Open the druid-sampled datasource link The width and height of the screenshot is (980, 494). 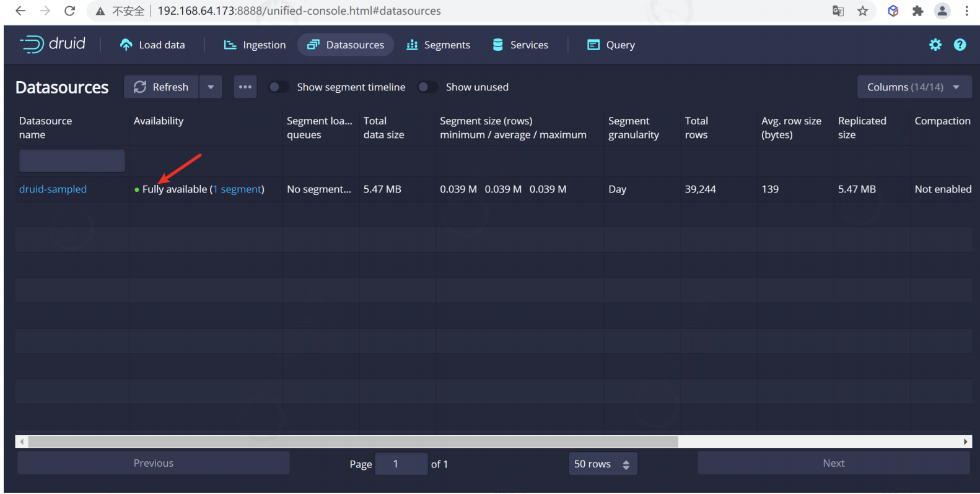(x=53, y=189)
